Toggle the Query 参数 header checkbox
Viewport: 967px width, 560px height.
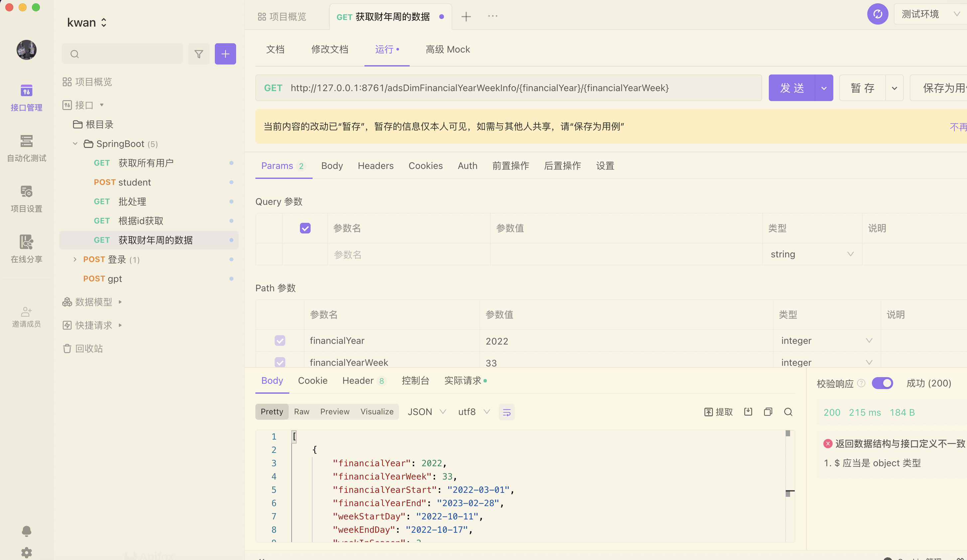tap(305, 228)
